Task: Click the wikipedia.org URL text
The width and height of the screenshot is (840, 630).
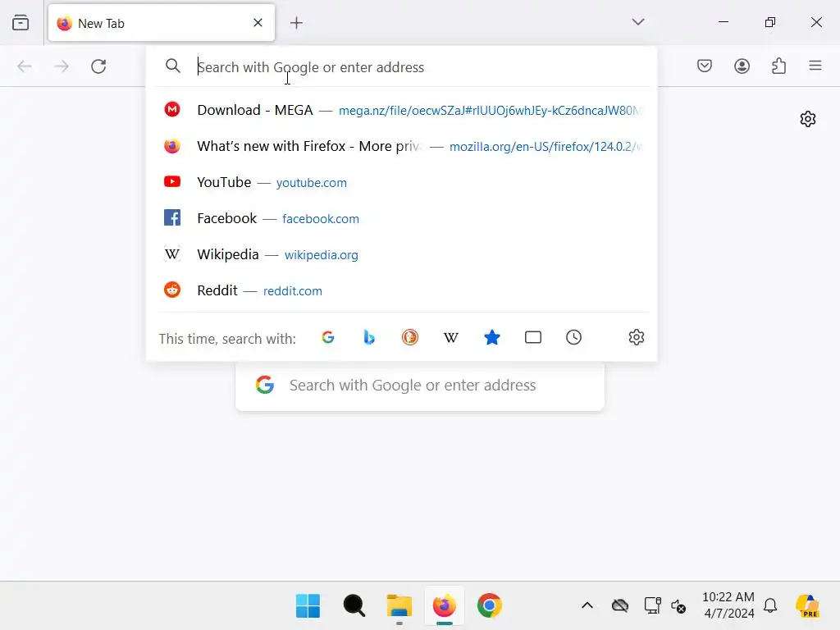Action: click(x=321, y=255)
